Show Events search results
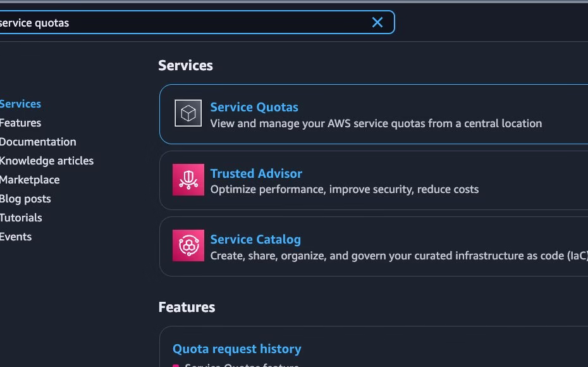588x367 pixels. tap(16, 237)
